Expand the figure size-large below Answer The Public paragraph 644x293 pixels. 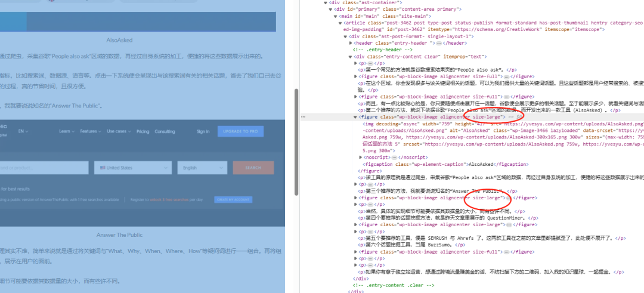click(355, 198)
